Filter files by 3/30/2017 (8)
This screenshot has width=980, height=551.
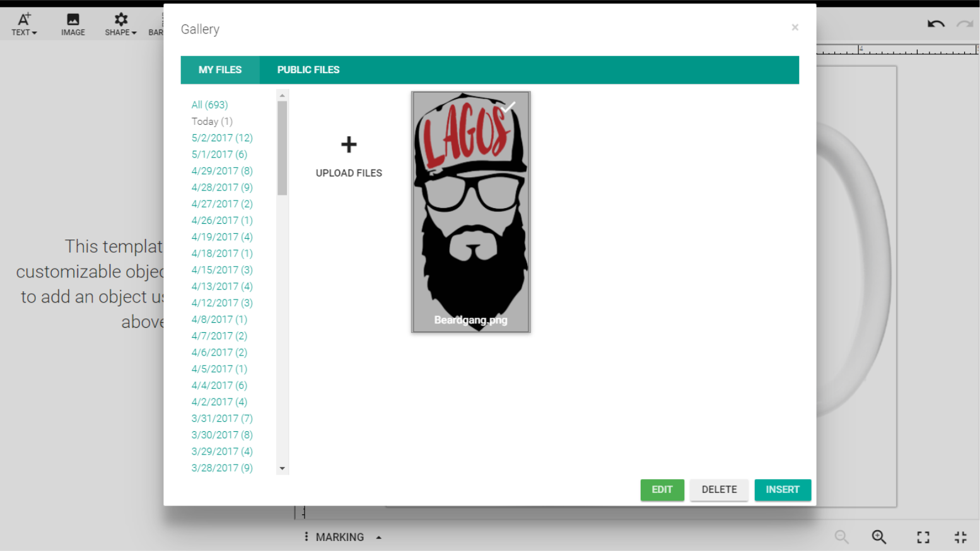(x=222, y=435)
